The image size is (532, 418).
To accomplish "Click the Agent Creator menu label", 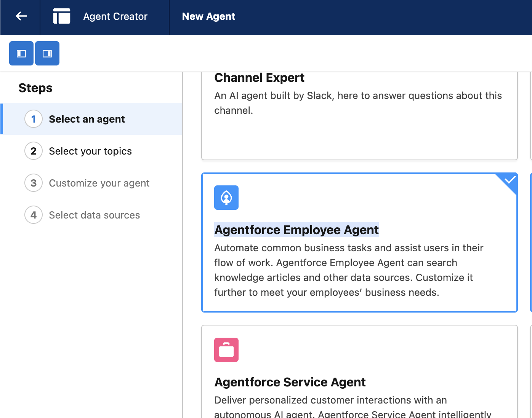I will 115,16.
